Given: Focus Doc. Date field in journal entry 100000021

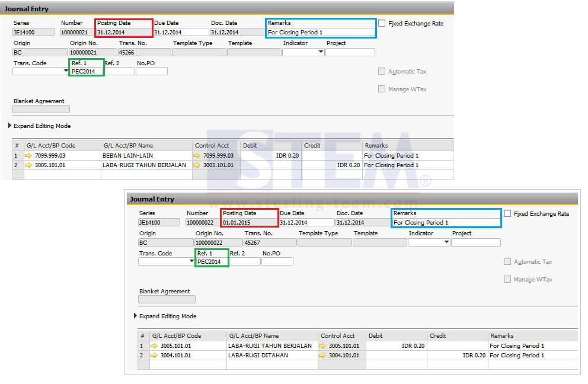Looking at the screenshot, I should pos(237,32).
